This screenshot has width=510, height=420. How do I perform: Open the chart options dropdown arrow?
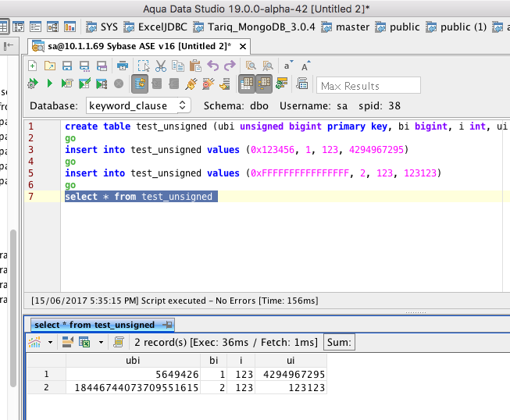point(51,342)
